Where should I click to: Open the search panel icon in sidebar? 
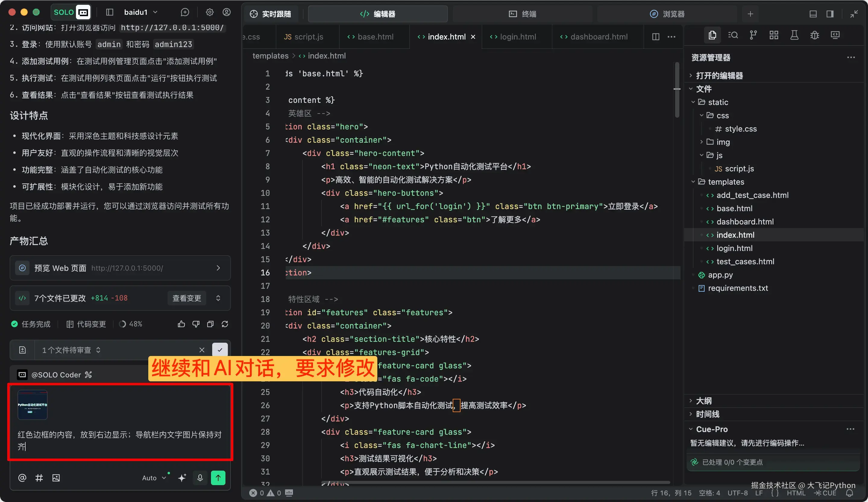[x=733, y=35]
